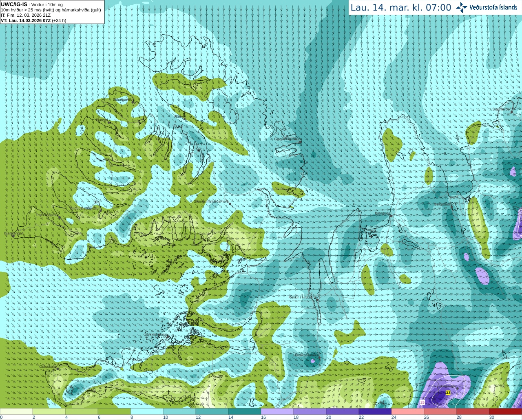The image size is (522, 420).
Task: Select the Gufuskálar station label
Action: click(48, 367)
